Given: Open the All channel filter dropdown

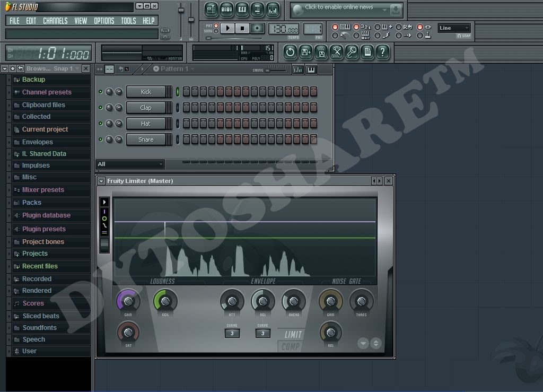Looking at the screenshot, I should point(130,164).
